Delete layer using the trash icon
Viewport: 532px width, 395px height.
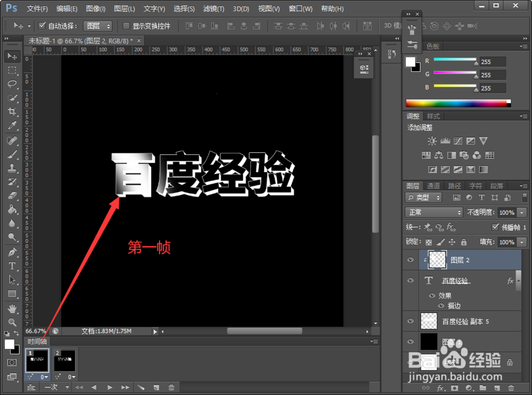[511, 388]
